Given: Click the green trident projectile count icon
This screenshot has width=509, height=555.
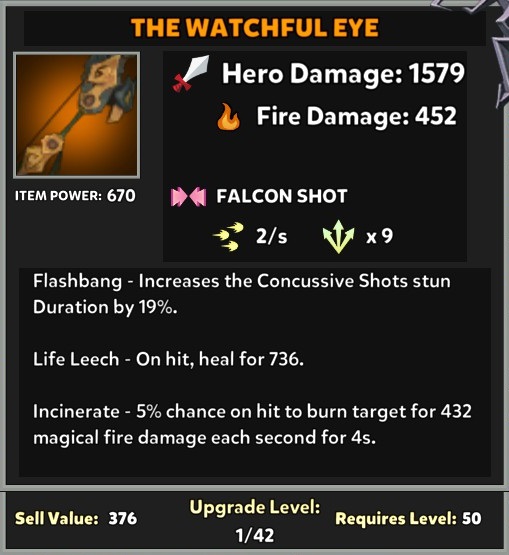Looking at the screenshot, I should coord(338,237).
